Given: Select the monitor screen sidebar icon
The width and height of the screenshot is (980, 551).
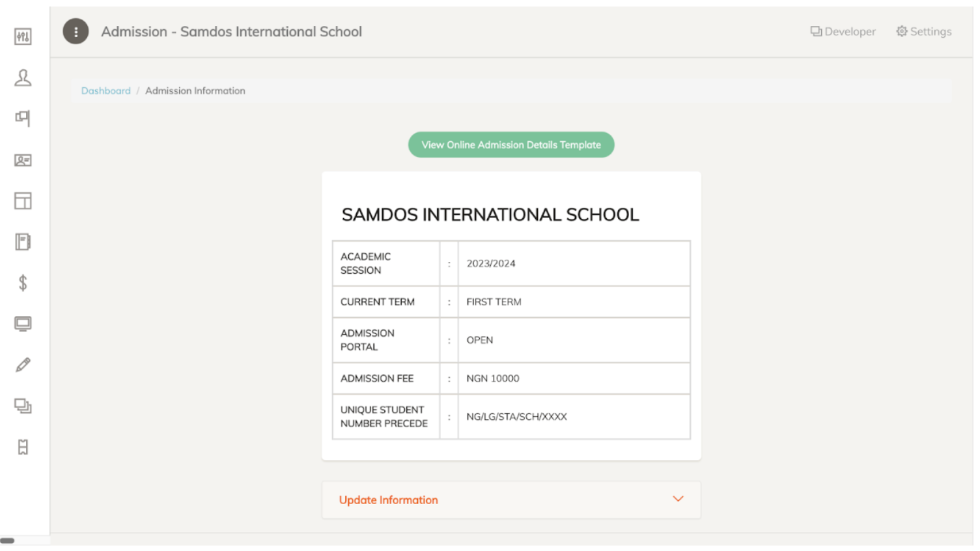Looking at the screenshot, I should tap(23, 324).
